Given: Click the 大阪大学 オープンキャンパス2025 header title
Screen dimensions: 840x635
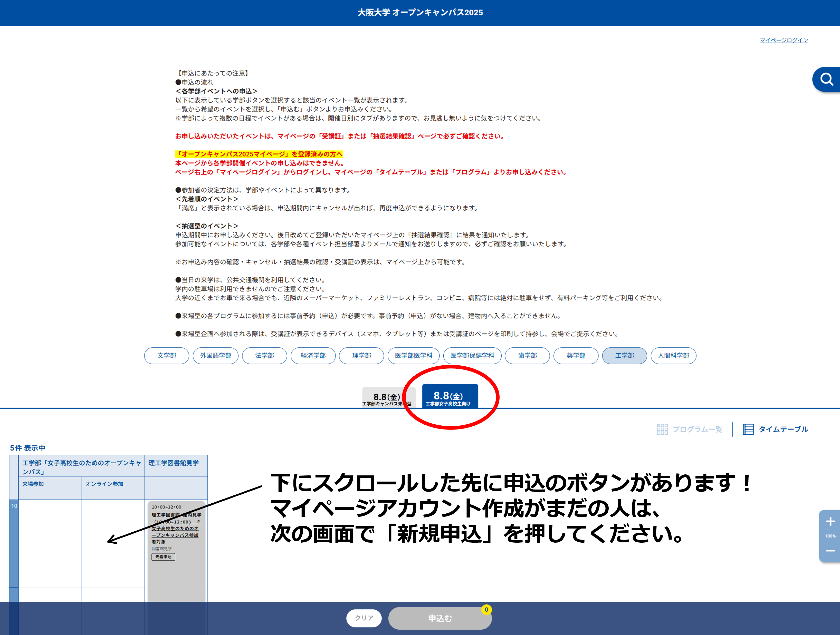Looking at the screenshot, I should pos(420,13).
